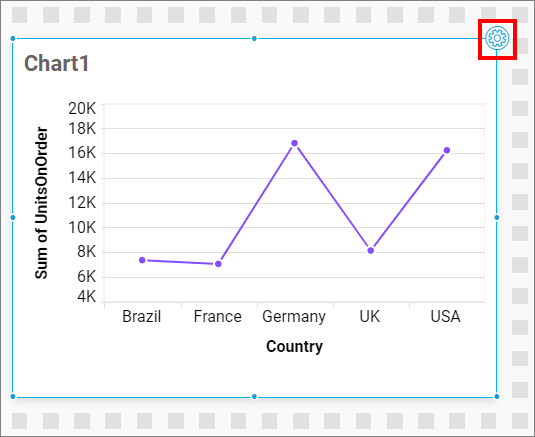
Task: Click the line segment between Germany and UK
Action: pos(333,197)
